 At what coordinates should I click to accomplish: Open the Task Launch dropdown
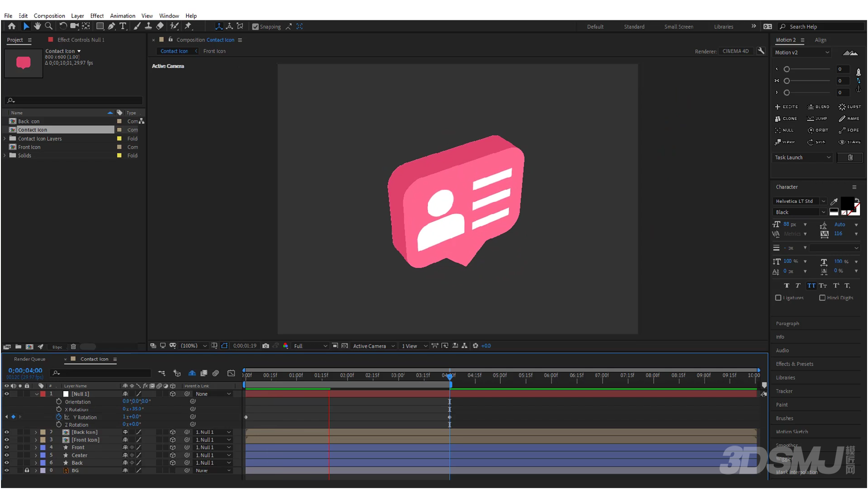tap(803, 158)
